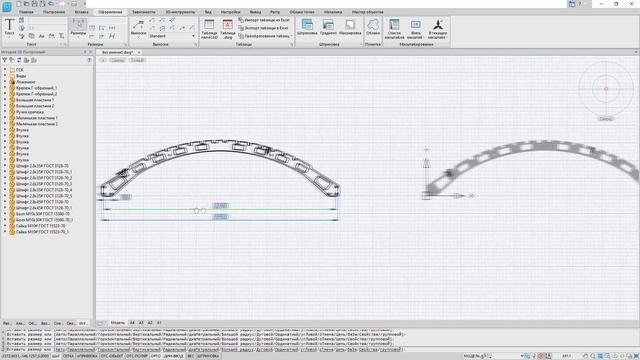
Task: Close the История 3D Построений panel
Action: 91,52
